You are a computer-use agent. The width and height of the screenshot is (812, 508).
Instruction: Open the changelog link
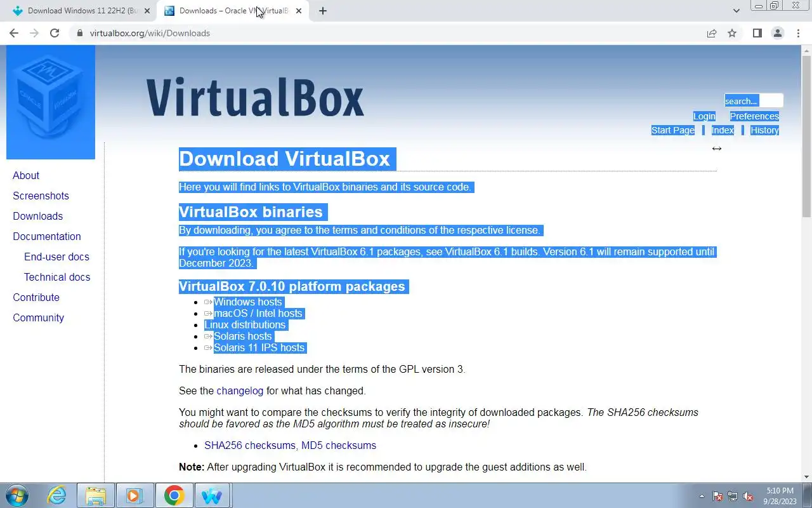click(x=240, y=391)
